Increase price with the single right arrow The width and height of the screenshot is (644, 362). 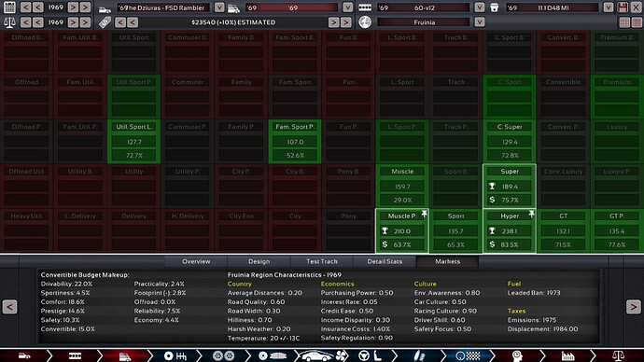click(333, 22)
